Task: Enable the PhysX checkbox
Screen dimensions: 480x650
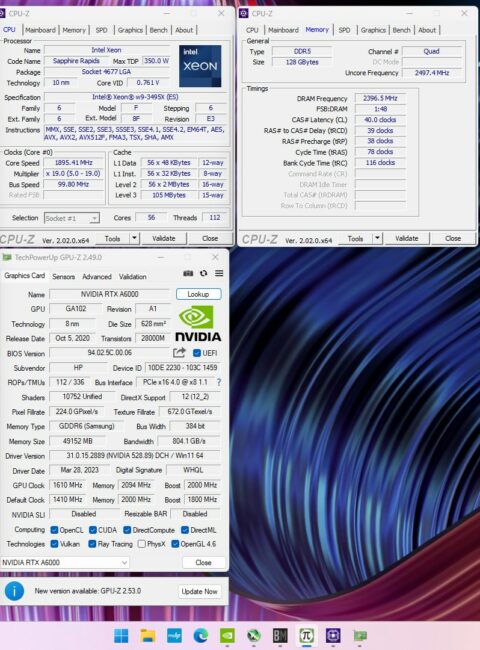Action: pos(142,543)
